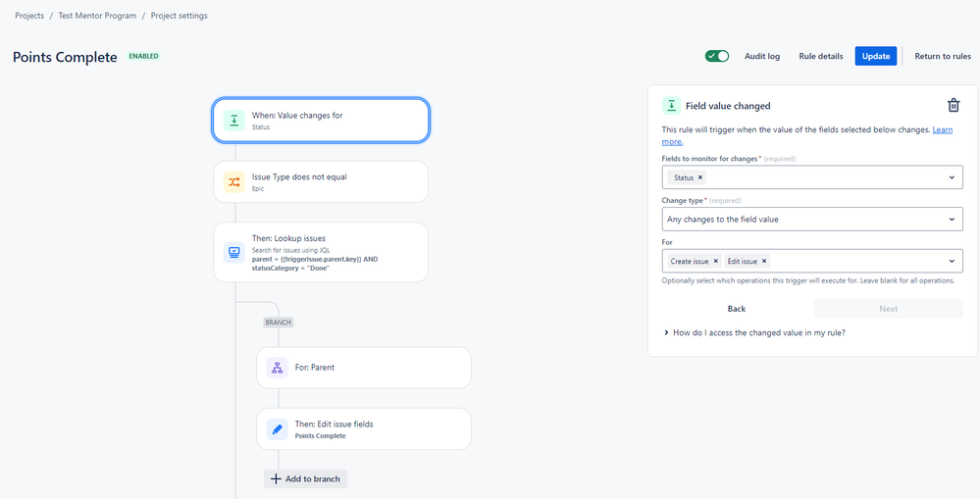Open the Audit log
980x499 pixels.
click(762, 56)
